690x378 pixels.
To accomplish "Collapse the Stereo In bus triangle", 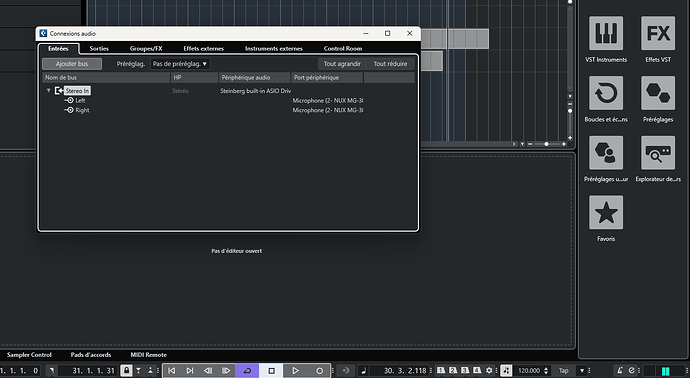I will [48, 91].
